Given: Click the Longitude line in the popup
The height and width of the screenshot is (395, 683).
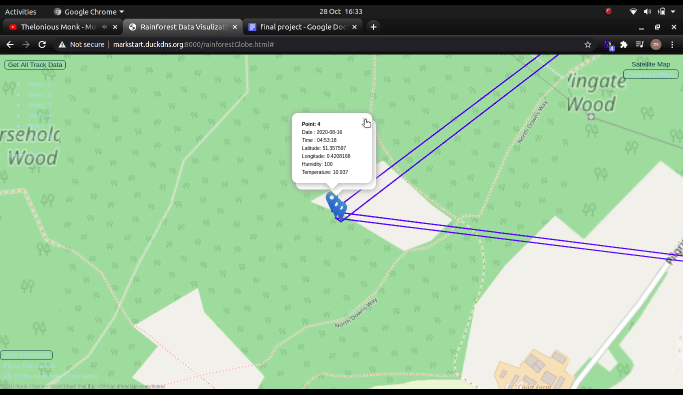Looking at the screenshot, I should (326, 156).
